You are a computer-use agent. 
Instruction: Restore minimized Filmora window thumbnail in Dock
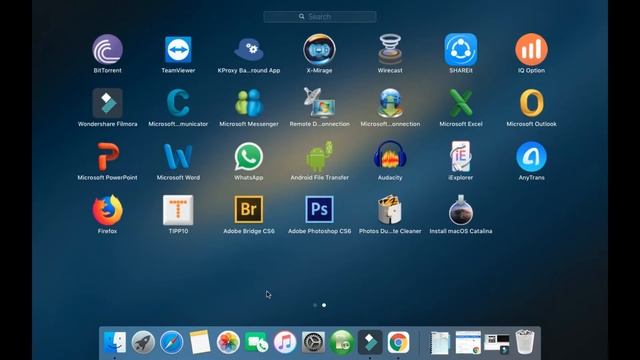click(497, 344)
